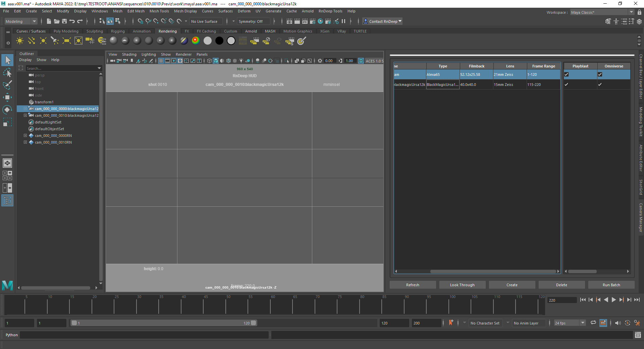Click the save scene icon
644x349 pixels.
click(x=64, y=21)
